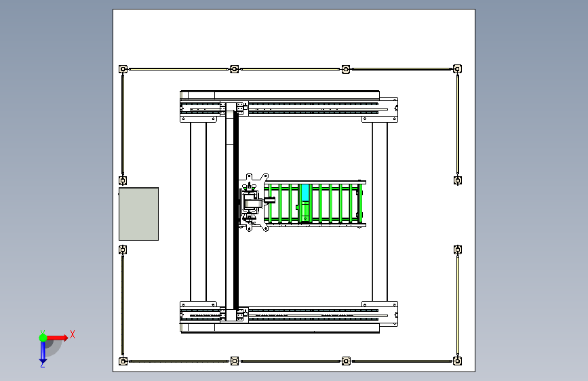Select the upper horizontal linear rail assembly

(x=289, y=107)
